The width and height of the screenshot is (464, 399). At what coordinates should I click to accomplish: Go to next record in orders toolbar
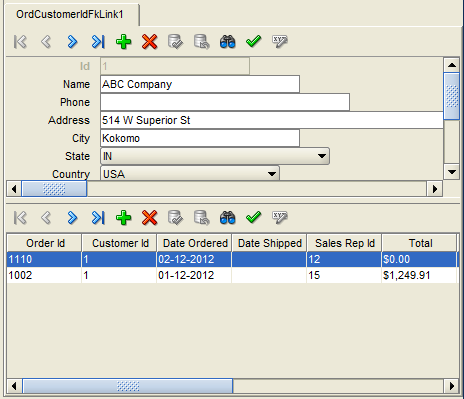pos(72,218)
